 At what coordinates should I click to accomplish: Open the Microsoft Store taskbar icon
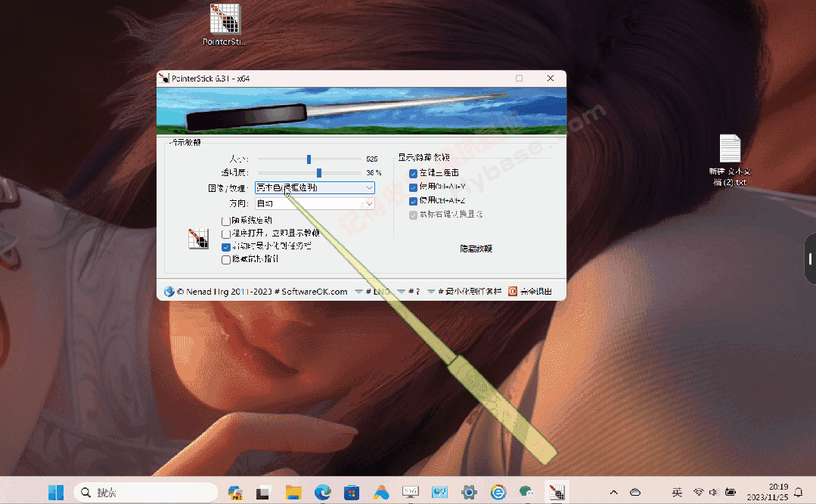point(352,492)
